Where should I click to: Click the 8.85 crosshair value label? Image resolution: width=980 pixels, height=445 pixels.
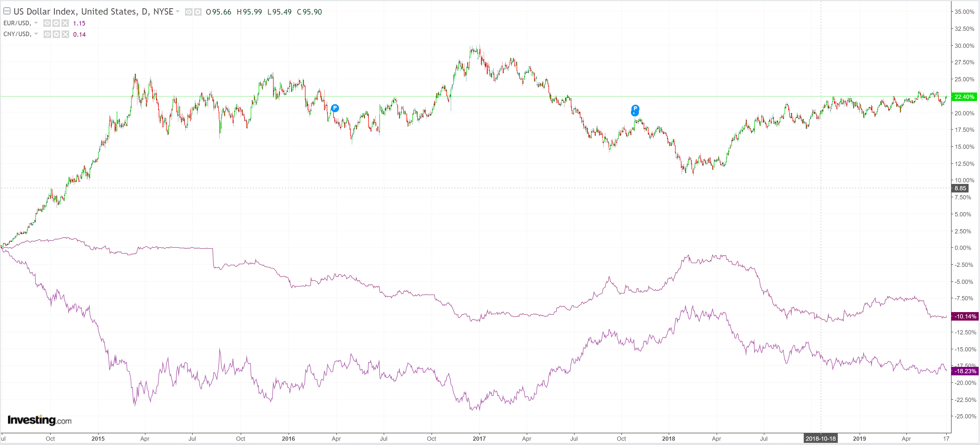tap(960, 188)
